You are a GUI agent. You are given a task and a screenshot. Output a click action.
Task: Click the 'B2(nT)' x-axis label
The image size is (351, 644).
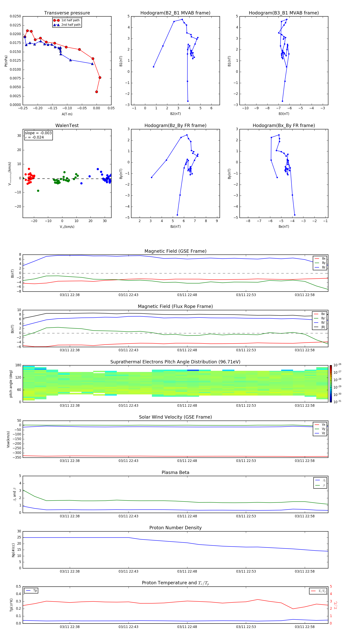175,114
